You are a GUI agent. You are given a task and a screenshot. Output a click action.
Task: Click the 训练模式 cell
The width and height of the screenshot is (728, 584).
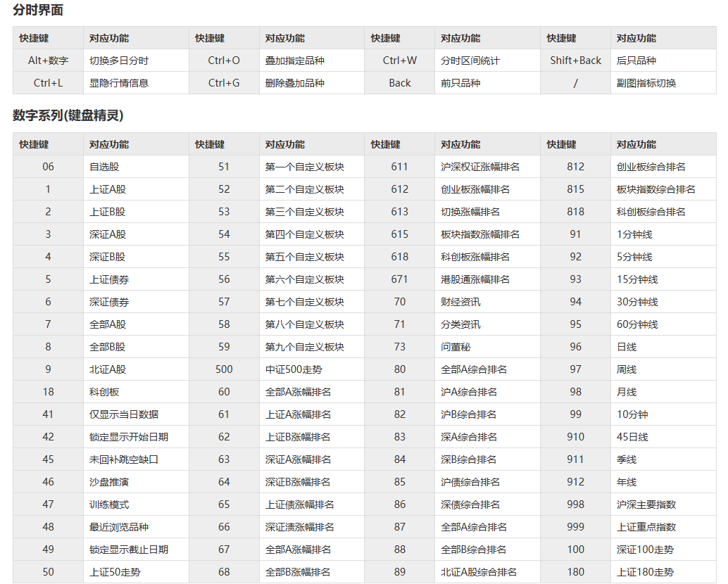pos(136,504)
